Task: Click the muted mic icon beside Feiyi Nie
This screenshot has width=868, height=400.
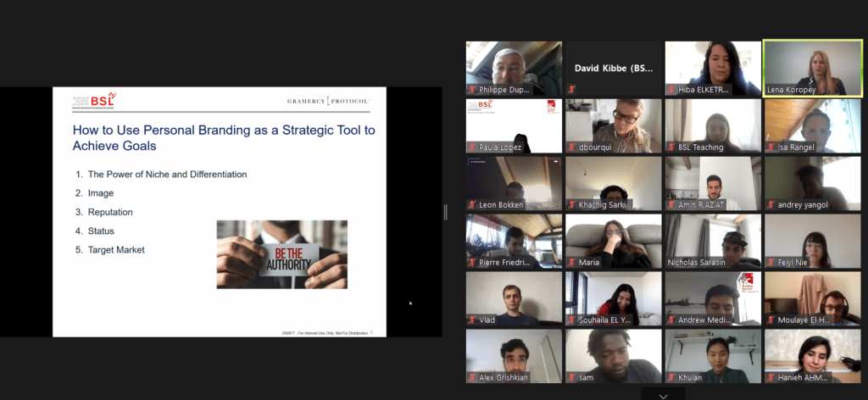Action: coord(771,262)
